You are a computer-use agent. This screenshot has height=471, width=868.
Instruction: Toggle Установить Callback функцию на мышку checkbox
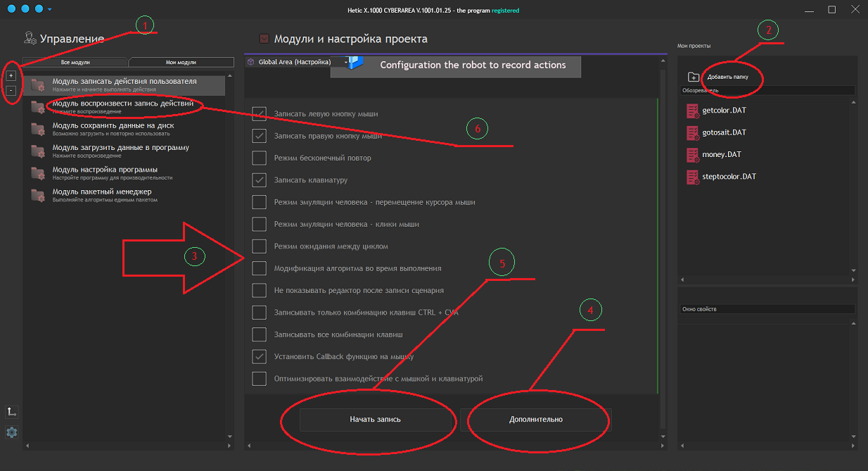(x=259, y=356)
